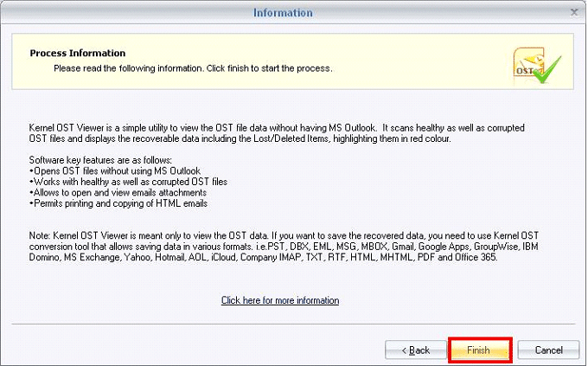Click the 'Information' title bar text
The height and width of the screenshot is (366, 588).
(x=283, y=13)
